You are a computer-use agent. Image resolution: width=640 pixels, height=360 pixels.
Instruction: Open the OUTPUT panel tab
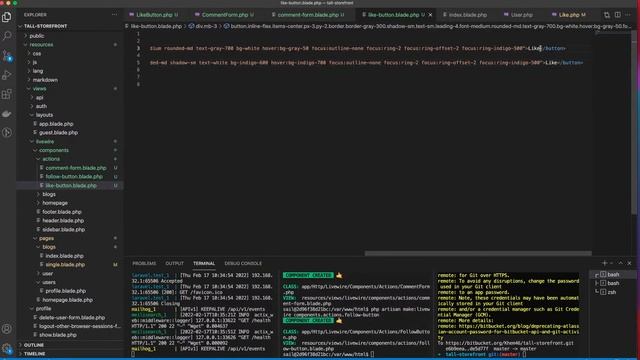point(174,264)
